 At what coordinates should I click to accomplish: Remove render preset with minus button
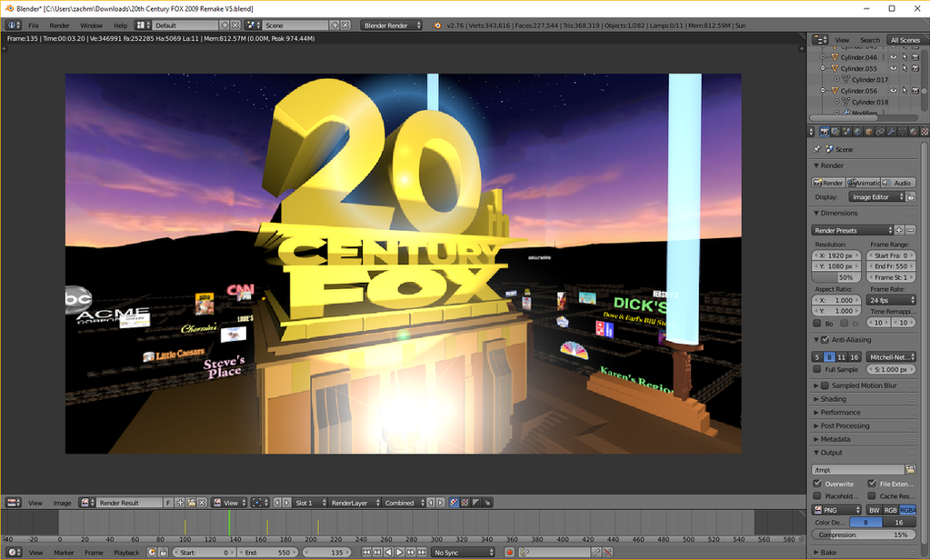[x=910, y=230]
